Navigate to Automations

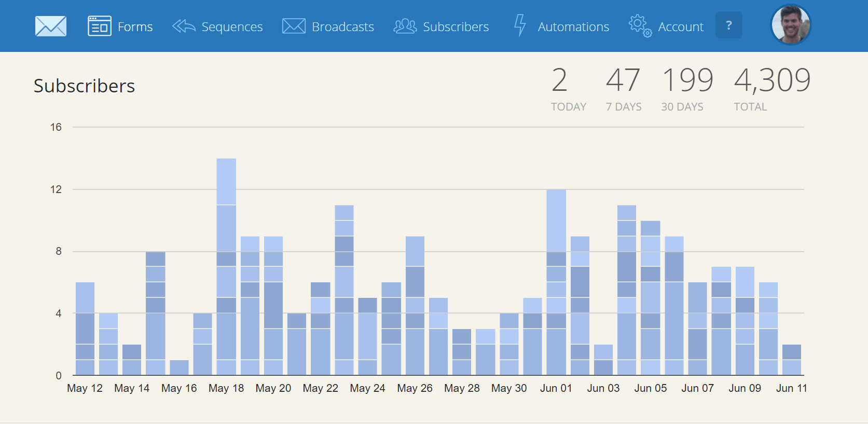pyautogui.click(x=573, y=27)
